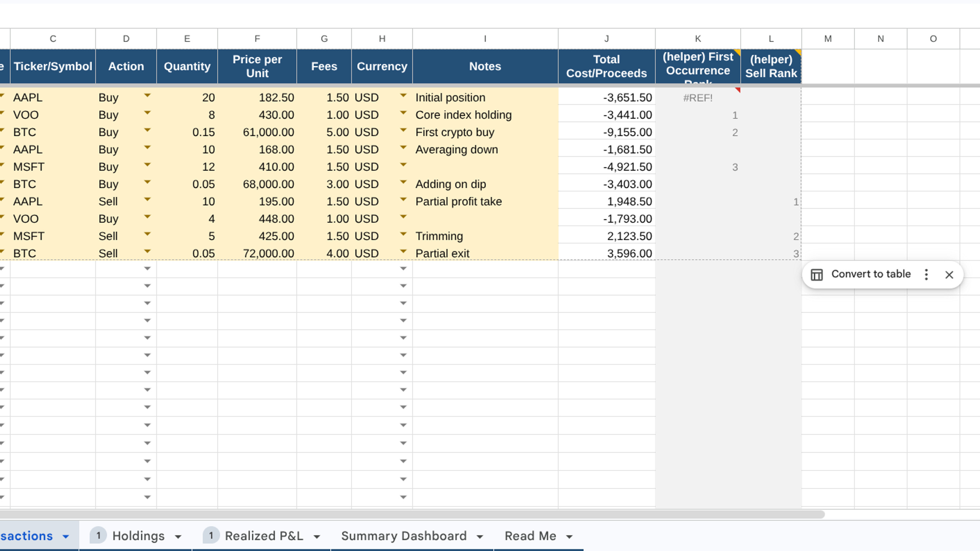Screen dimensions: 980x551
Task: Open the Realized P&L tab menu arrow
Action: [x=317, y=537]
